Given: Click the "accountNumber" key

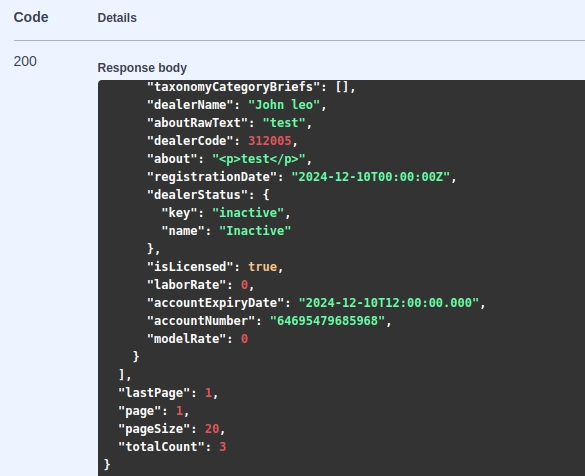Looking at the screenshot, I should 201,320.
